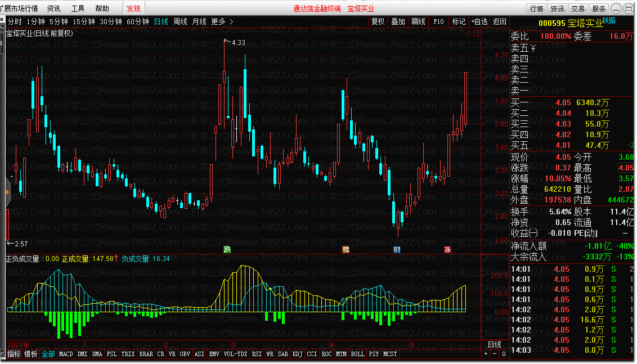Select the DMI indicator
Image resolution: width=637 pixels, height=364 pixels.
coord(83,354)
